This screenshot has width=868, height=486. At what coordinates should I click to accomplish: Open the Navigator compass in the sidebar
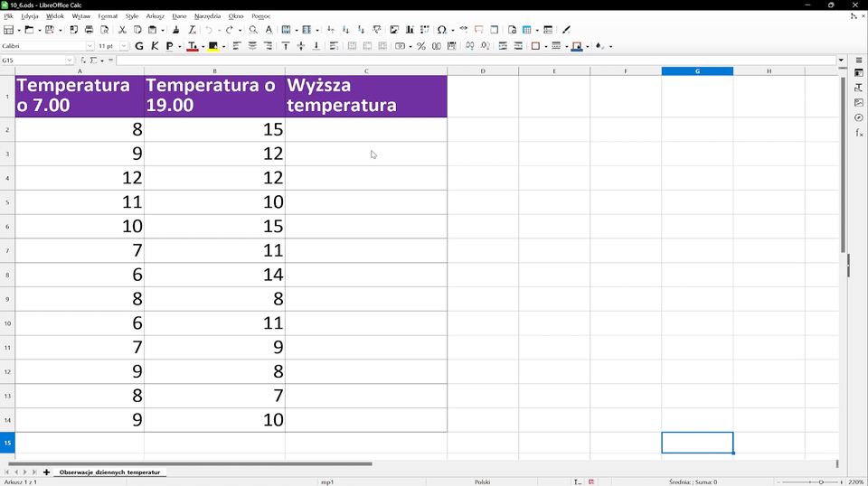coord(859,117)
